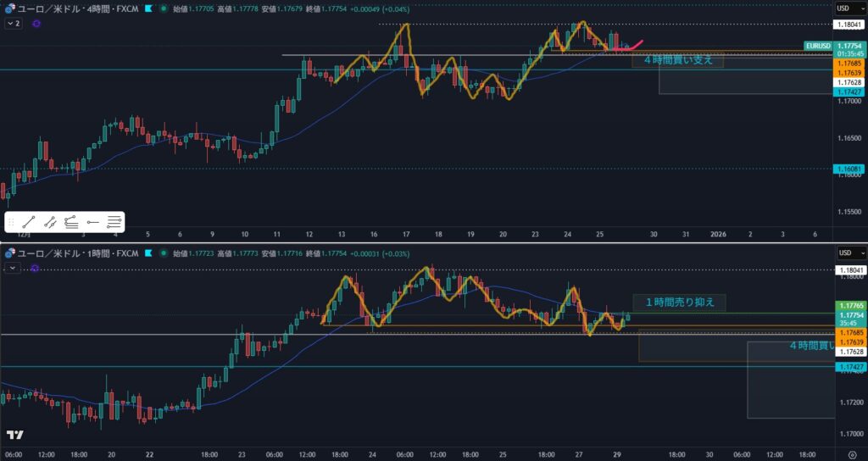Viewport: 868px width, 461px height.
Task: Expand the collapsed indicators legend showing 2
Action: [x=14, y=24]
